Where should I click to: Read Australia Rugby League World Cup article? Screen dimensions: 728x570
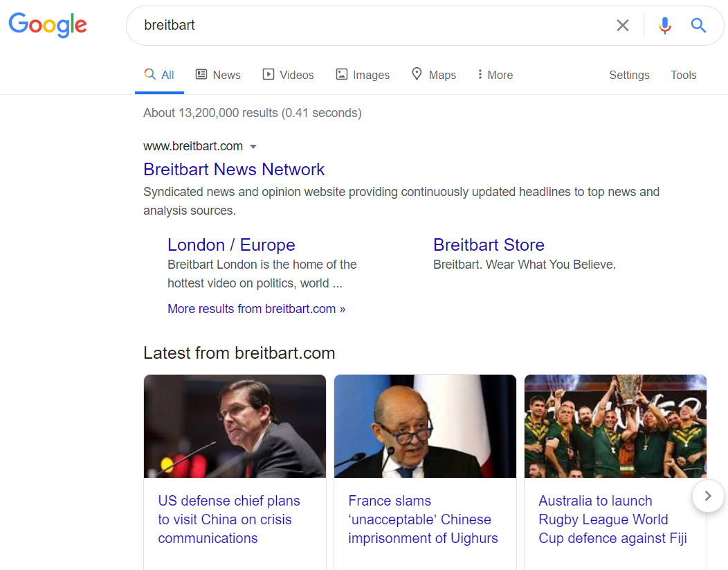tap(612, 519)
